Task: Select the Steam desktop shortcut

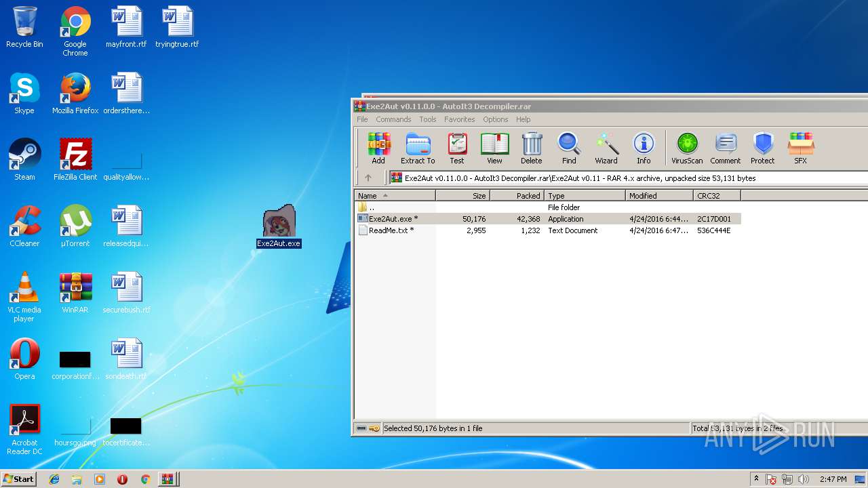Action: point(24,160)
